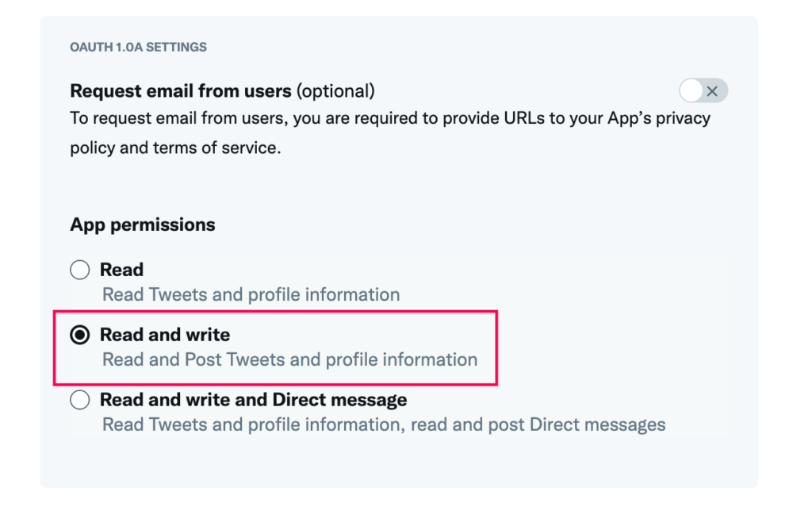Viewport: 812px width, 526px height.
Task: Choose the Read and write and Direct message radio
Action: [80, 400]
